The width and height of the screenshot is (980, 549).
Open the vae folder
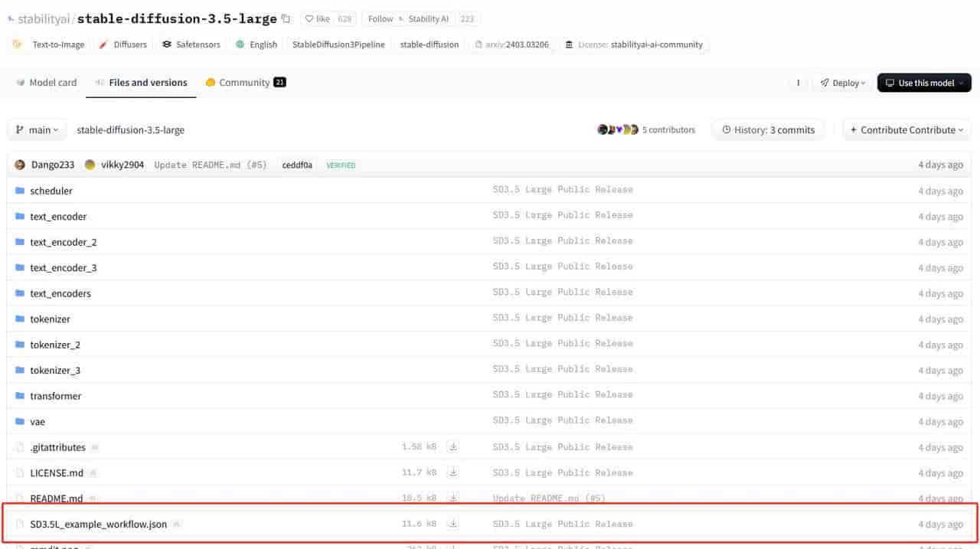point(38,422)
